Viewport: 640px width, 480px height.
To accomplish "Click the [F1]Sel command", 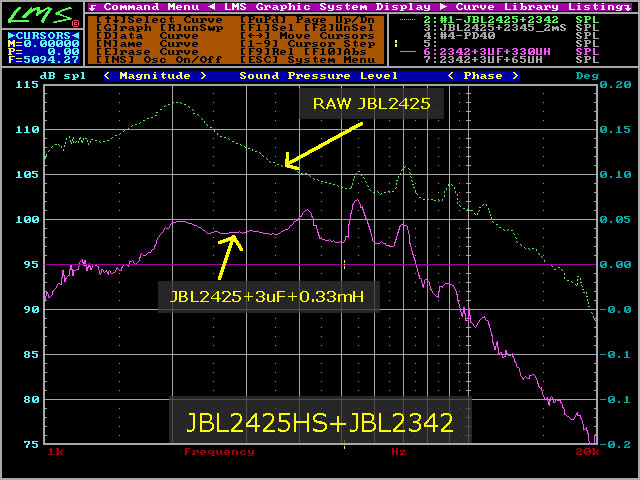I will [267, 28].
